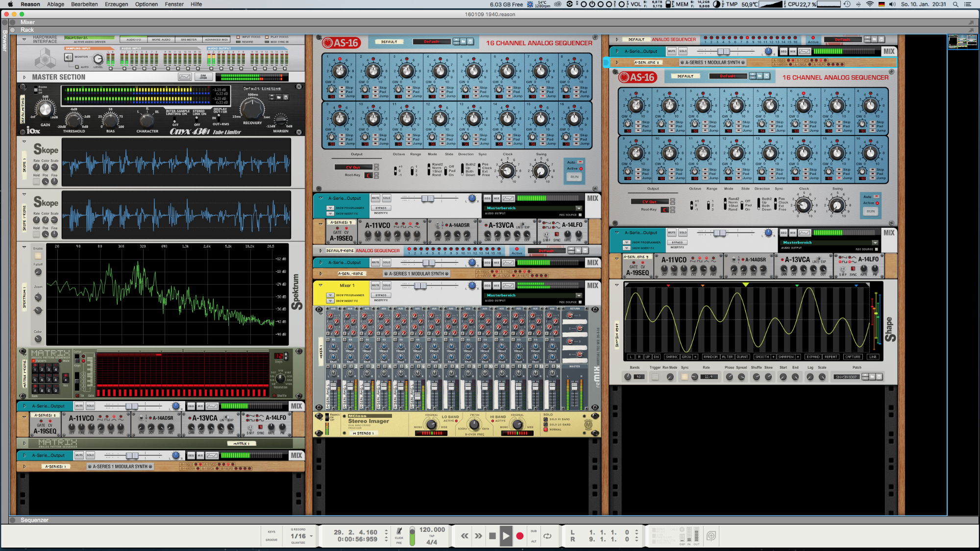
Task: Start playback with the transport Play button
Action: [506, 536]
